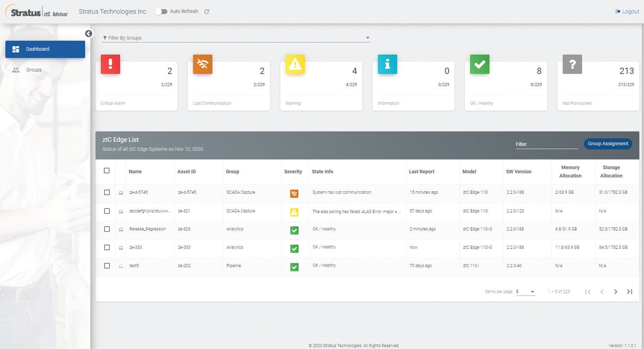Sort by the State Info column header
644x349 pixels.
point(322,171)
